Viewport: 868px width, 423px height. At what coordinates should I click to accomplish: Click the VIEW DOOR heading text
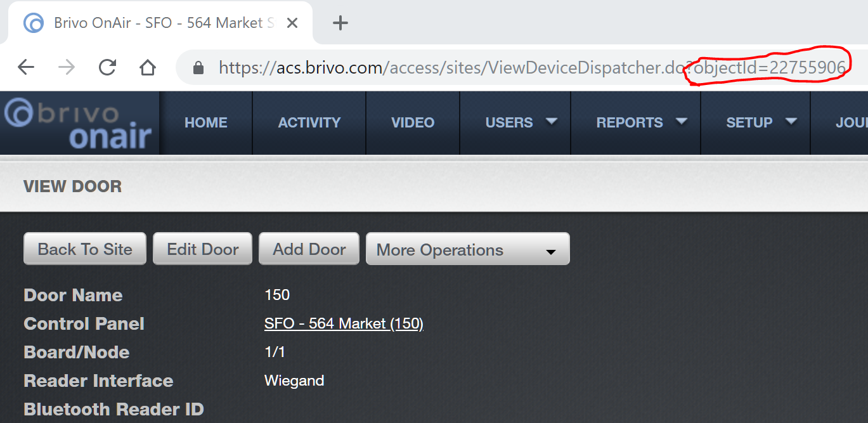(x=72, y=186)
